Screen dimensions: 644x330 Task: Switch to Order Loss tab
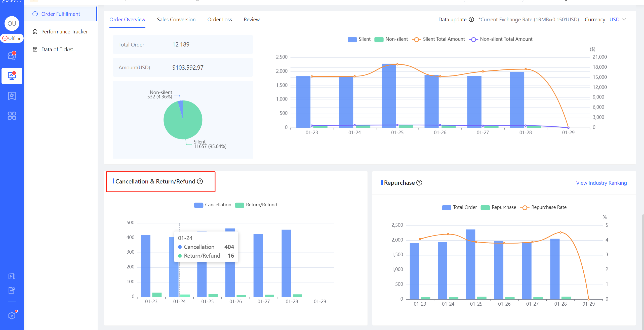220,20
